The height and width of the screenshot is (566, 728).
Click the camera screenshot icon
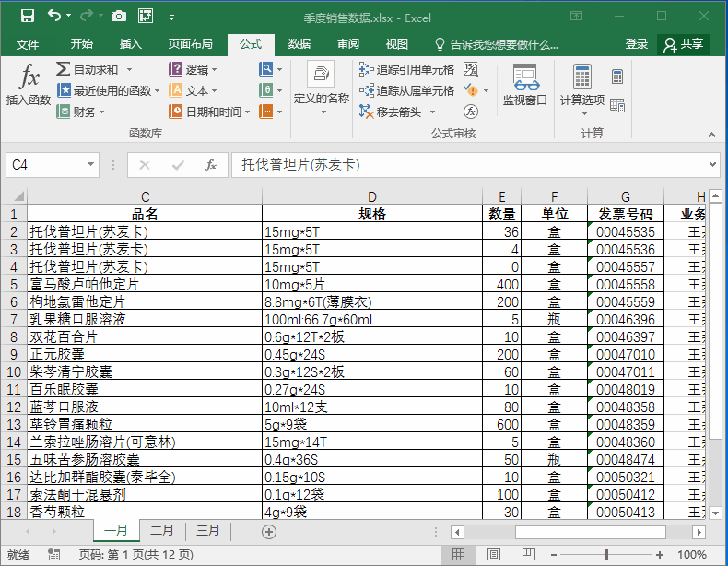coord(119,17)
